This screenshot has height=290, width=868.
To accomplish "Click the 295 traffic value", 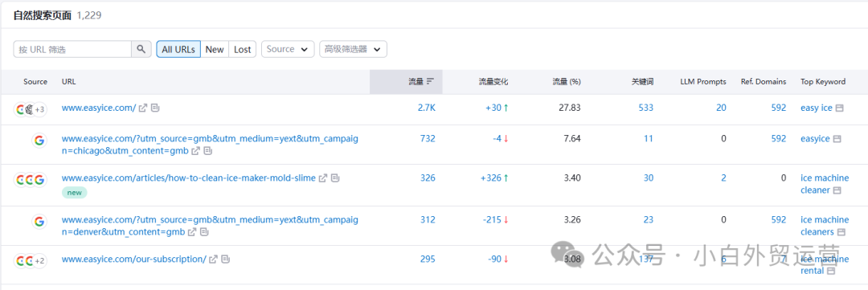I will pyautogui.click(x=428, y=259).
